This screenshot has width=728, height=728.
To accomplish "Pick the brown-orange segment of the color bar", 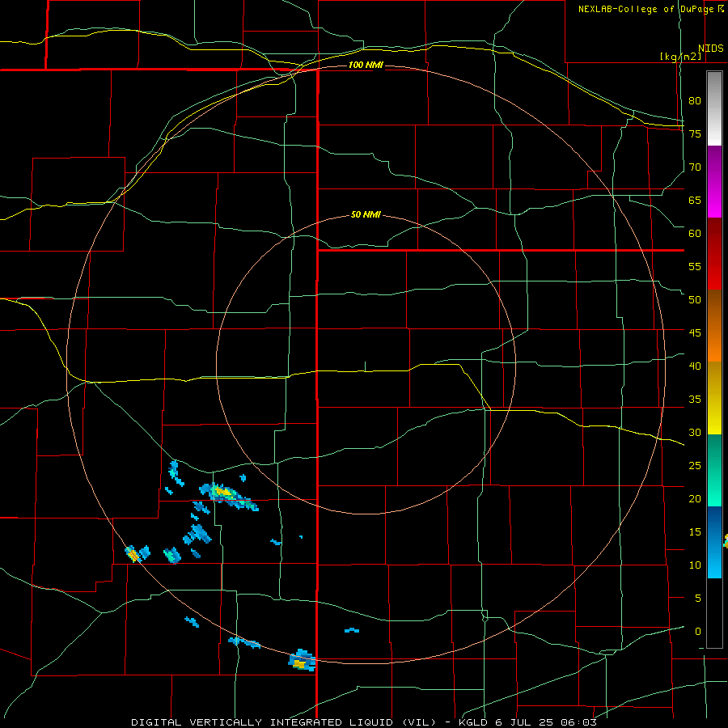I will click(714, 325).
